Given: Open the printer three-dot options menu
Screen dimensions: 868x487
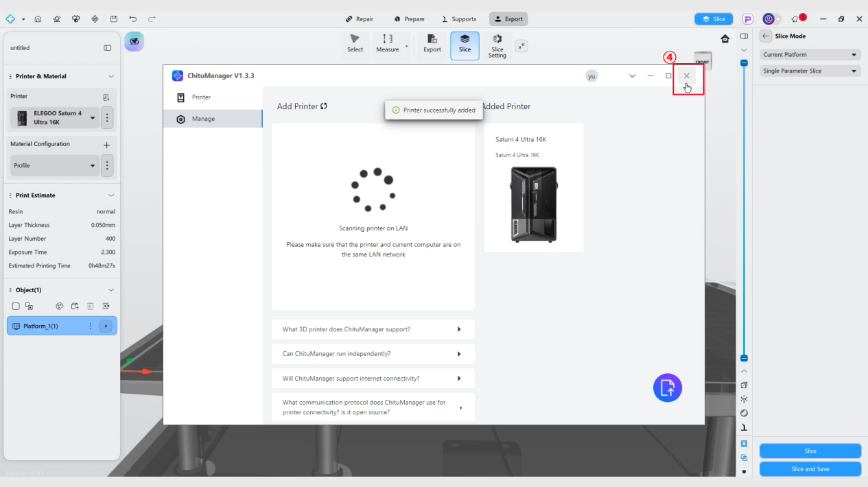Looking at the screenshot, I should click(106, 117).
